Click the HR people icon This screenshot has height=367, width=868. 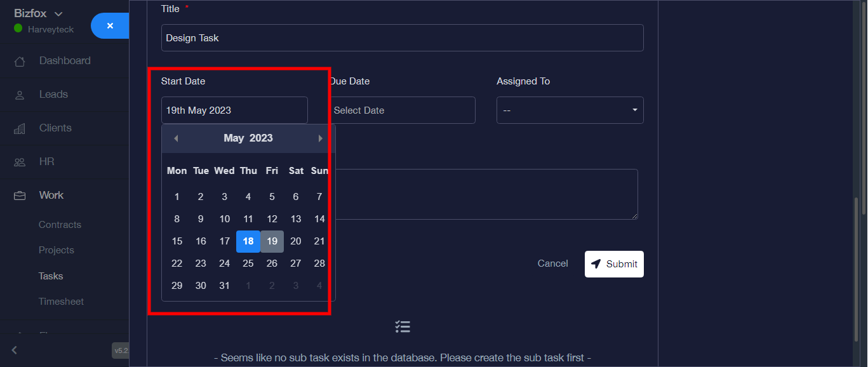click(20, 163)
